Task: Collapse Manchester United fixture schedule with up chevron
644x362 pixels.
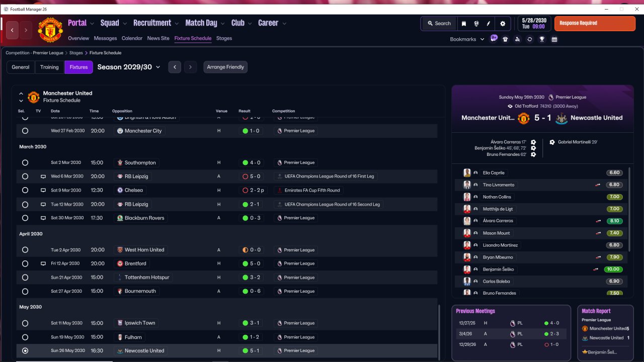Action: 21,94
